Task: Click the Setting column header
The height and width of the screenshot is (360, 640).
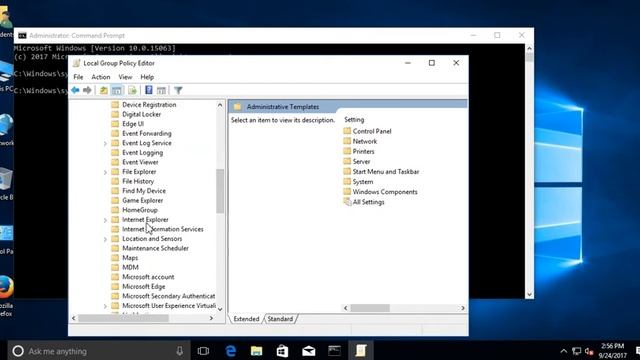Action: [354, 120]
